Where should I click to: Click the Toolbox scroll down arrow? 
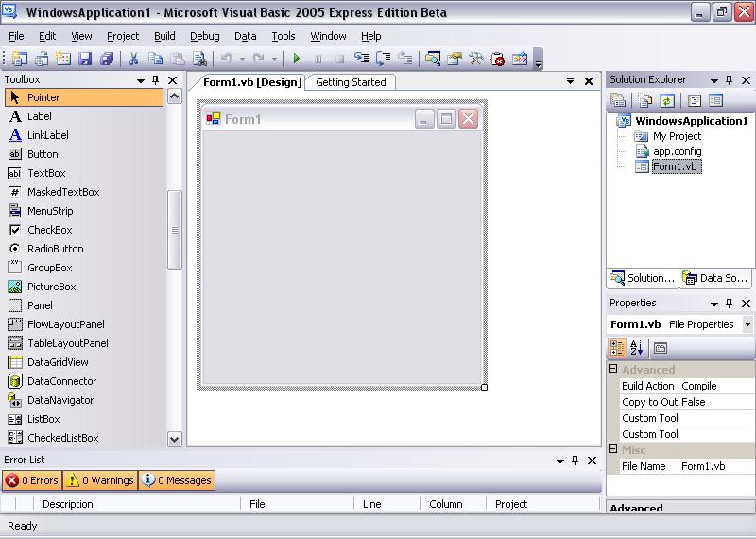pos(175,439)
